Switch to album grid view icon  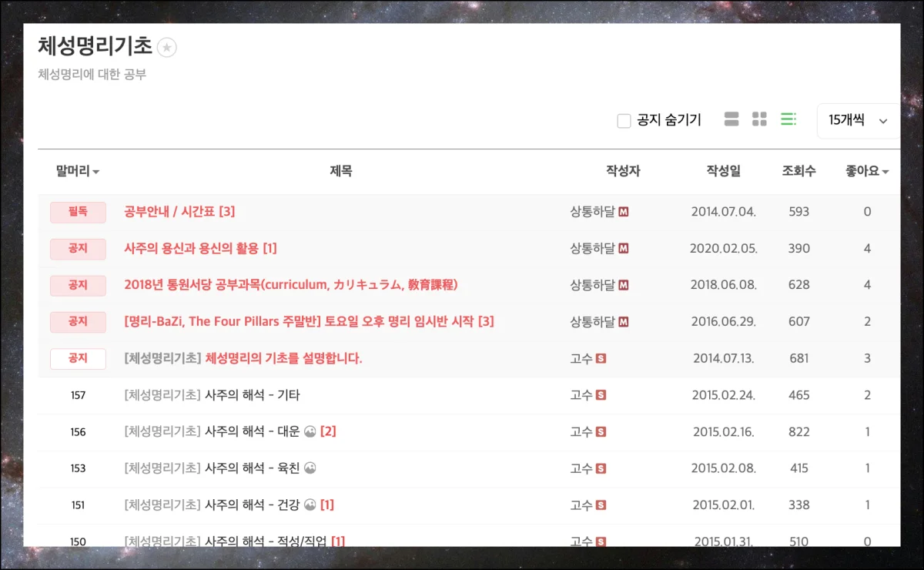tap(759, 119)
